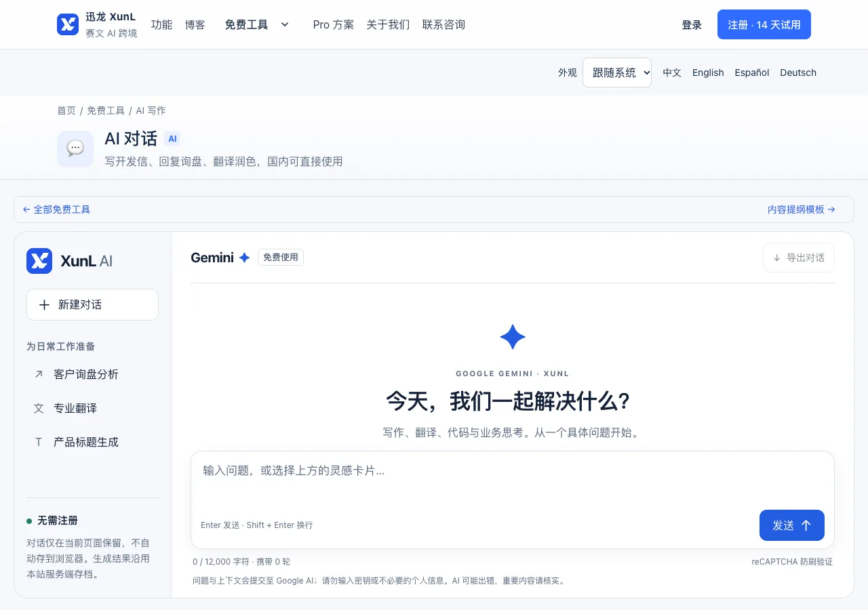Open 免费工具 in the breadcrumb
868x610 pixels.
click(x=106, y=110)
